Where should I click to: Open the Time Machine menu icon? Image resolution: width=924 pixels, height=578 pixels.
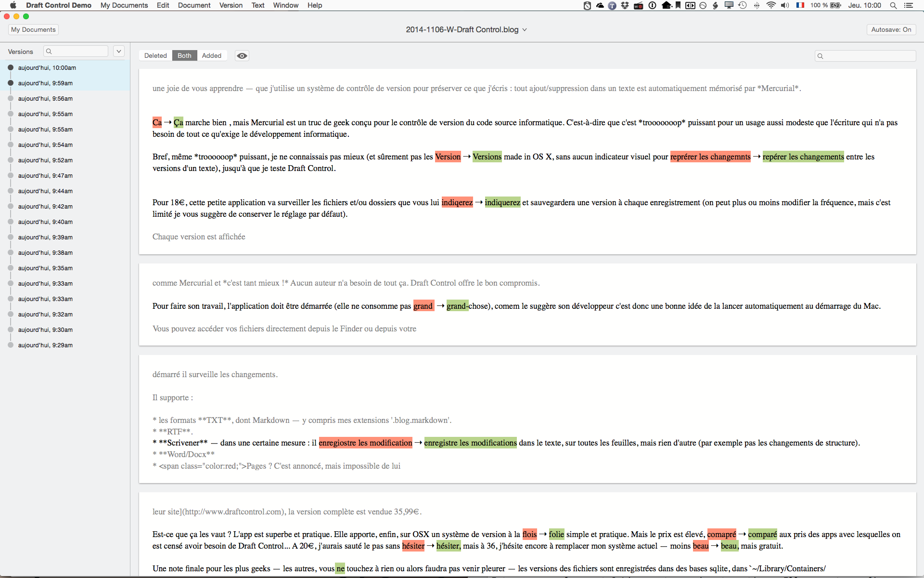pyautogui.click(x=741, y=5)
